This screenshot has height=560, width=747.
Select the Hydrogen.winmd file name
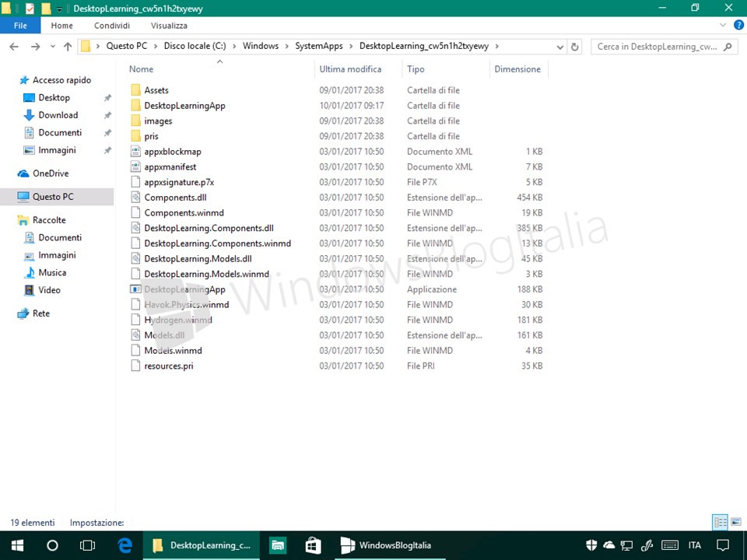pyautogui.click(x=177, y=320)
